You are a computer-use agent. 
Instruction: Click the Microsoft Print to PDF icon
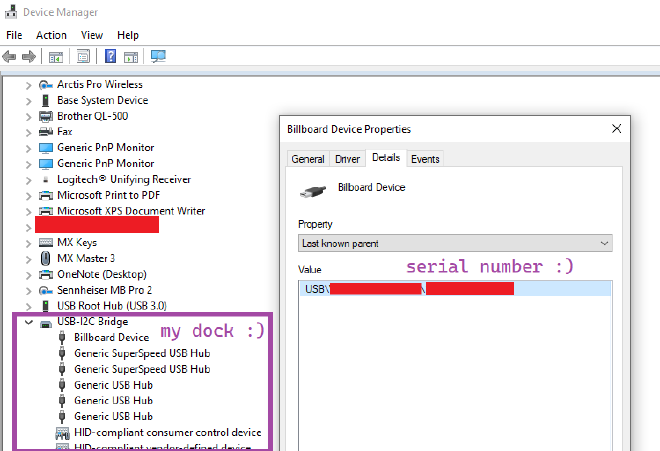45,195
